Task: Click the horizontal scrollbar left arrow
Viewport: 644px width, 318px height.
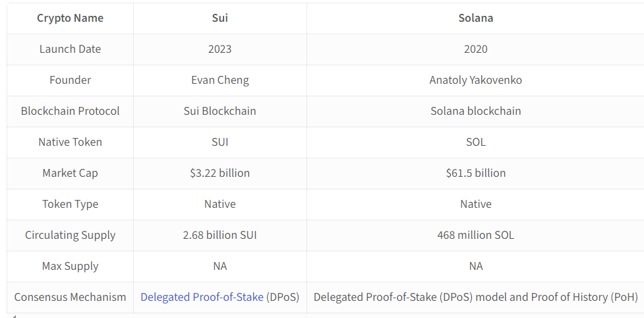Action: pyautogui.click(x=14, y=317)
